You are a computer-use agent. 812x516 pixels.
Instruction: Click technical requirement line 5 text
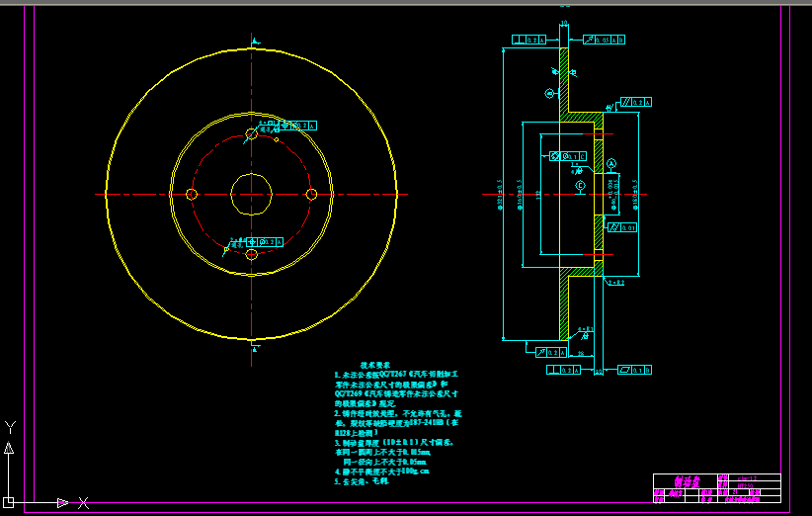coord(362,481)
